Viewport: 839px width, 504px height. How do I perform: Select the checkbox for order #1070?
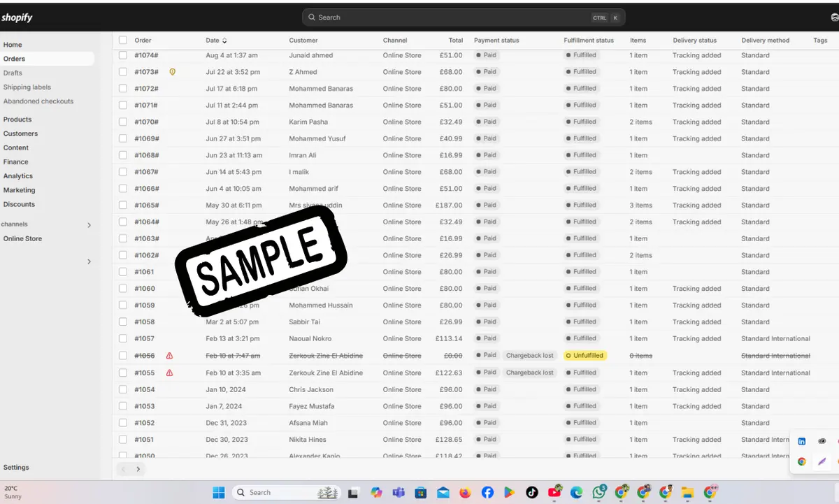tap(123, 122)
